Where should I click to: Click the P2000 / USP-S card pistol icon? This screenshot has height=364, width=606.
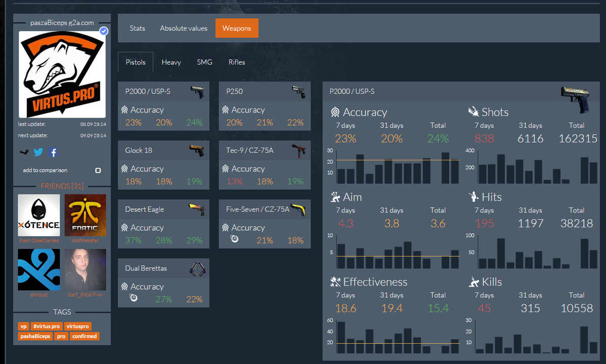click(197, 92)
